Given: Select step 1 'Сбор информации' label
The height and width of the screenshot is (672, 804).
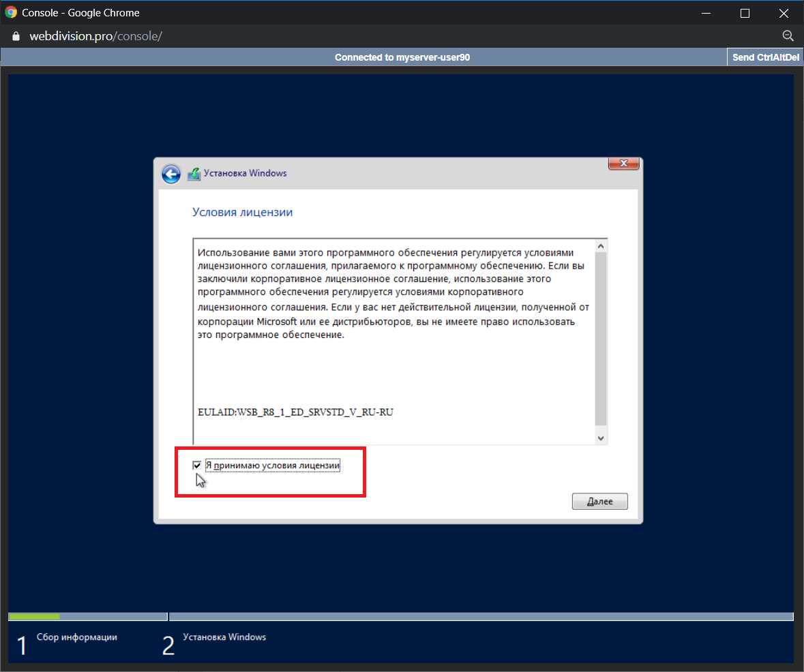Looking at the screenshot, I should (x=76, y=637).
